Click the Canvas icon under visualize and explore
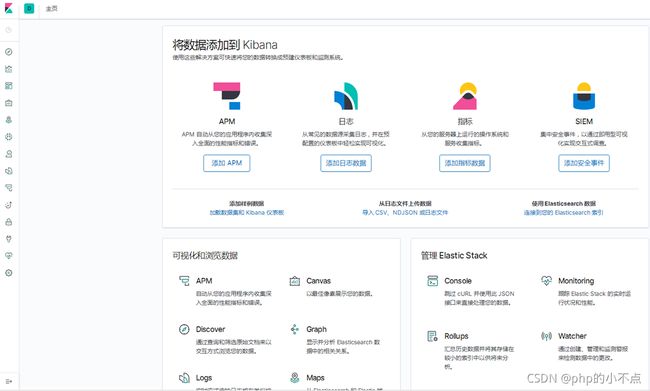This screenshot has width=650, height=391. pyautogui.click(x=295, y=281)
